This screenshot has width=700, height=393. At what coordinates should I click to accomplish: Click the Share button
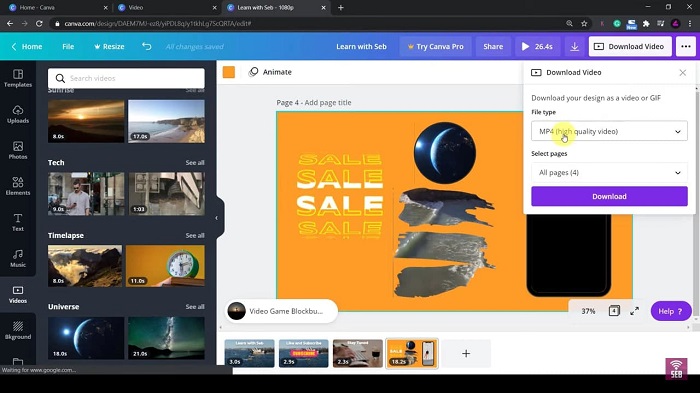point(493,46)
